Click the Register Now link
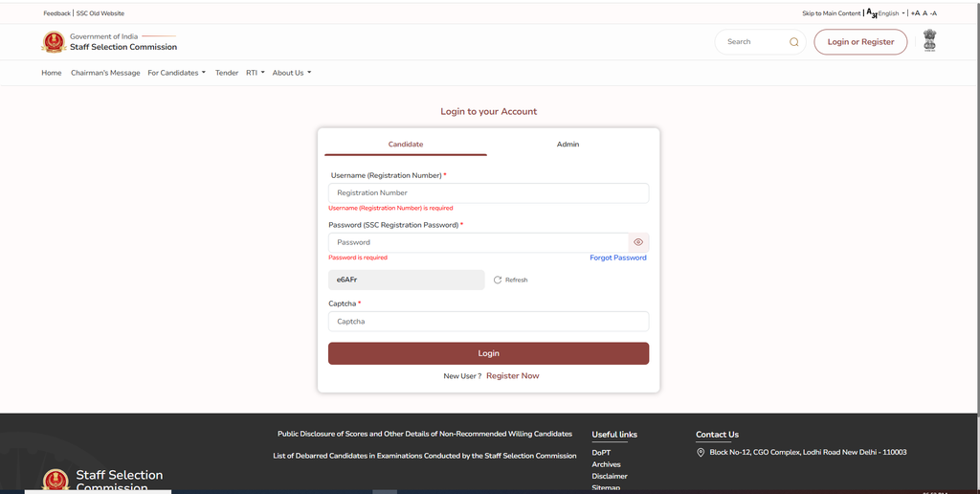The width and height of the screenshot is (980, 494). point(513,376)
